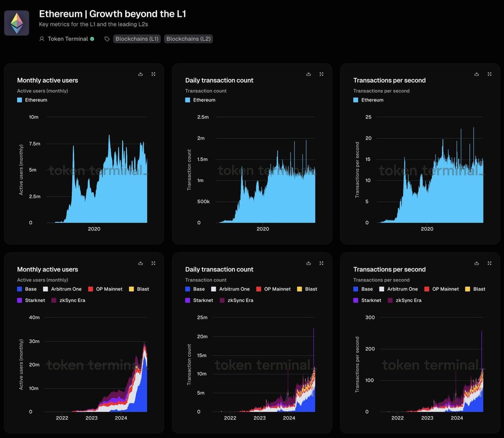Viewport: 504px width, 438px height.
Task: Toggle Starknet series in L2 Monthly active users
Action: (31, 300)
